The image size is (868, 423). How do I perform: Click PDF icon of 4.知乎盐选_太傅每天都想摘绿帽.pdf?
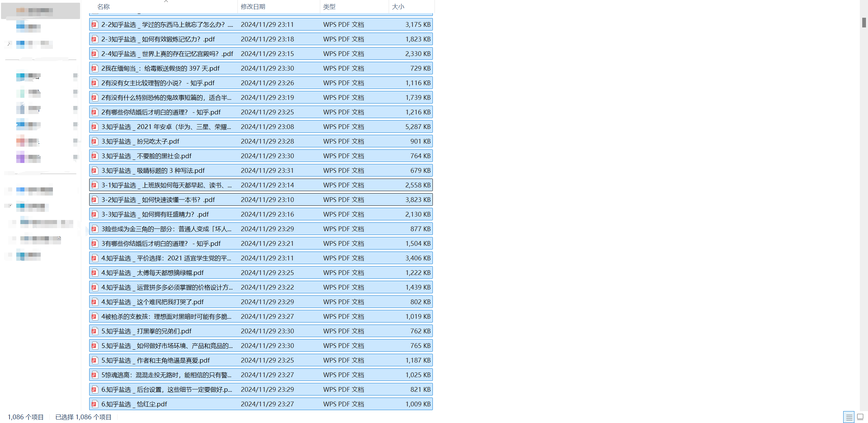pos(95,273)
